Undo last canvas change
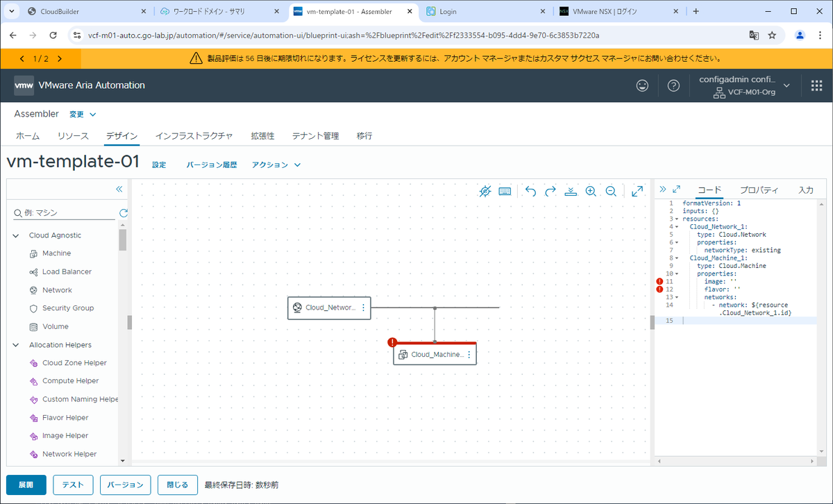This screenshot has width=833, height=504. coord(531,191)
